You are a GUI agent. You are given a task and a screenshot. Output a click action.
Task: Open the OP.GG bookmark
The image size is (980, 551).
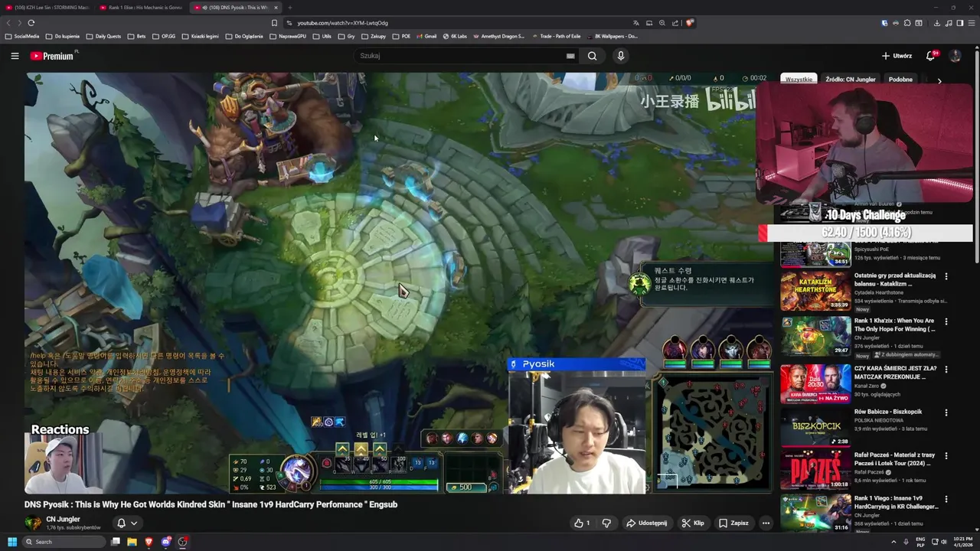(x=162, y=36)
